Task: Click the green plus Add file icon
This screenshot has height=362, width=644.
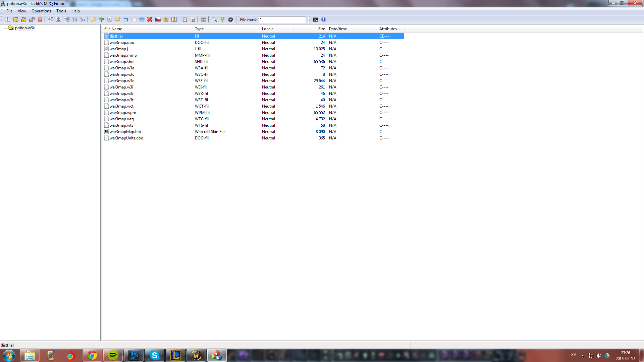Action: [x=102, y=19]
